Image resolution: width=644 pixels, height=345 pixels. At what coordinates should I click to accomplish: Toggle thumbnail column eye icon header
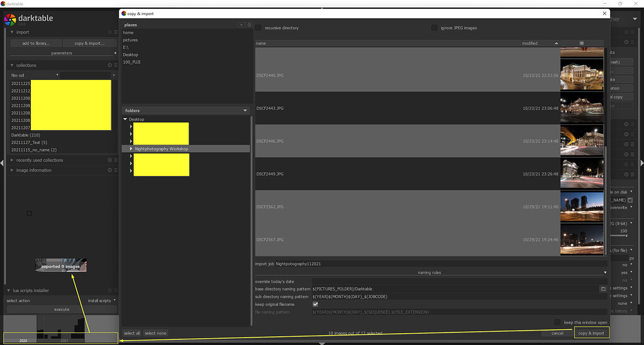click(582, 43)
